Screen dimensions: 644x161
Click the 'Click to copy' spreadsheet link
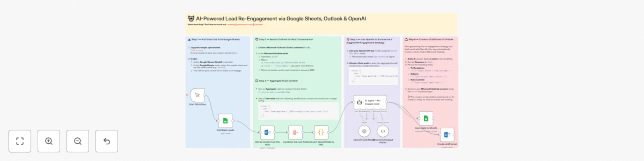[x=197, y=50]
